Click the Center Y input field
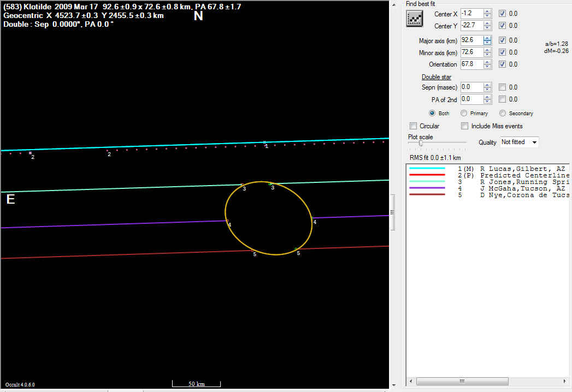Screen dimensions: 572x392 click(x=471, y=26)
